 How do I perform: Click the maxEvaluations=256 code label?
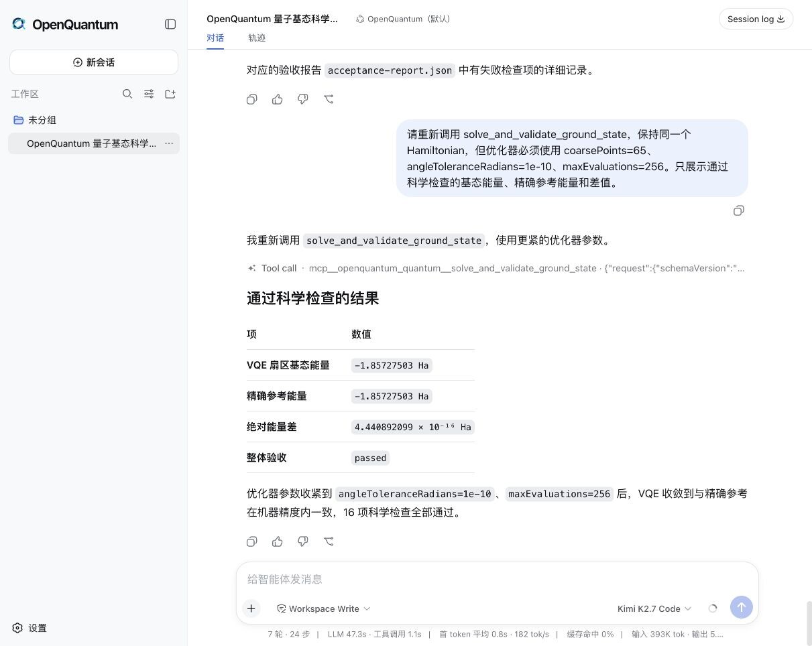point(559,494)
